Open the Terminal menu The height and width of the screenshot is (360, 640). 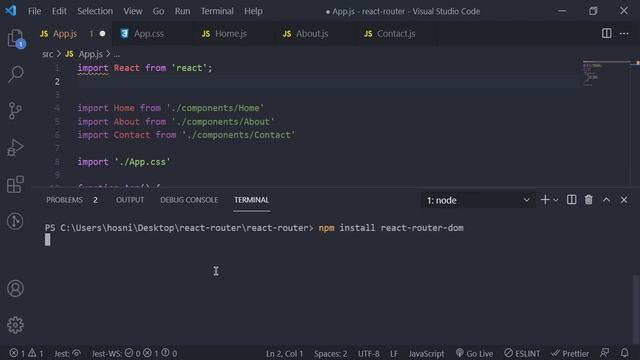[217, 11]
